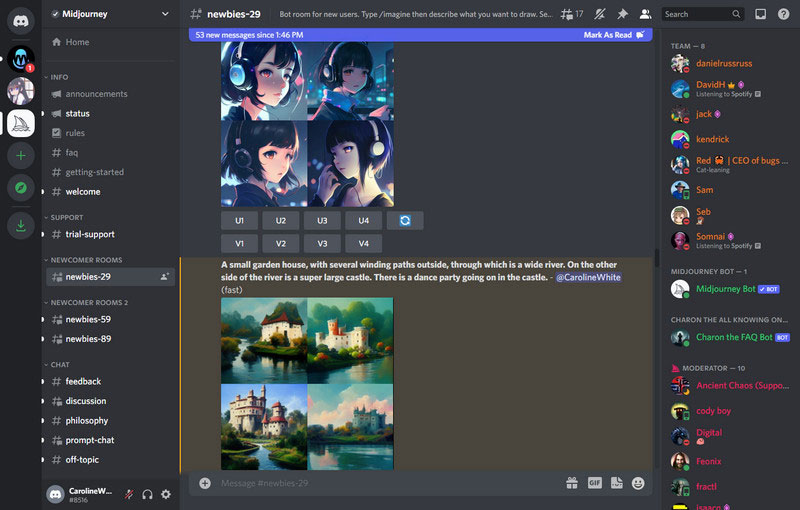The width and height of the screenshot is (800, 510).
Task: Focus the Search field
Action: point(703,14)
